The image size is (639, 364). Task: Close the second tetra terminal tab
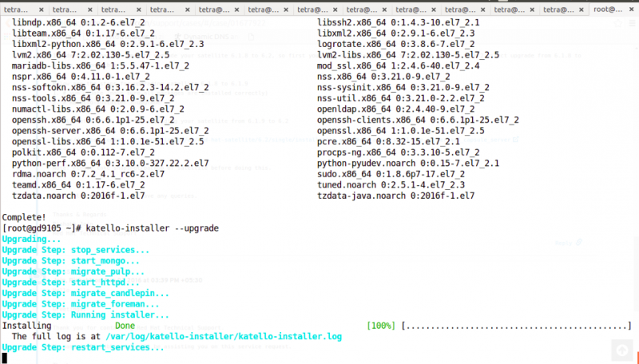tap(90, 10)
